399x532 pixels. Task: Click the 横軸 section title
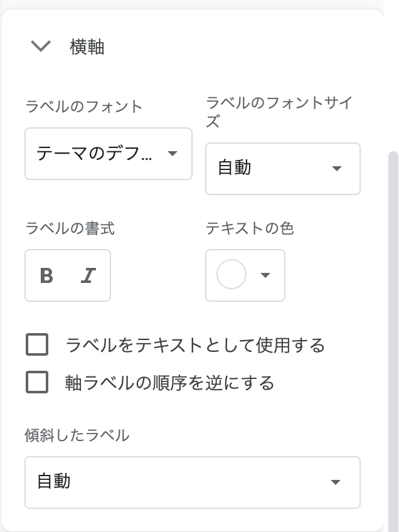pos(87,47)
